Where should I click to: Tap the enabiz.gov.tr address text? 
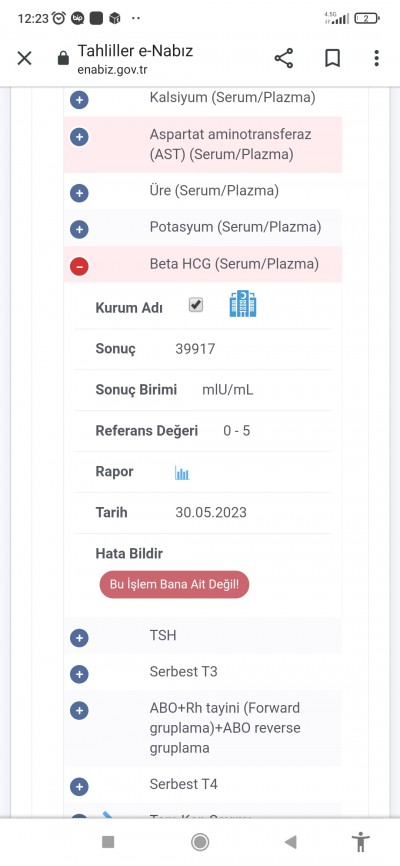tap(113, 70)
